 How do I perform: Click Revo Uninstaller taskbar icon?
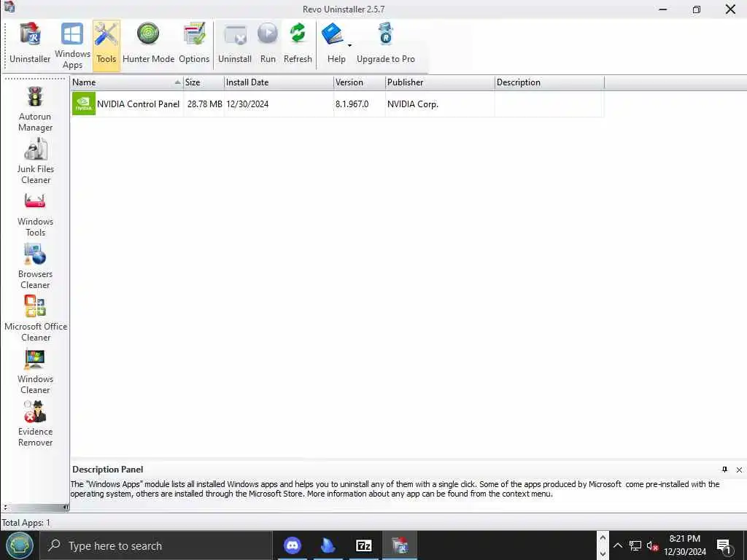[x=399, y=545]
